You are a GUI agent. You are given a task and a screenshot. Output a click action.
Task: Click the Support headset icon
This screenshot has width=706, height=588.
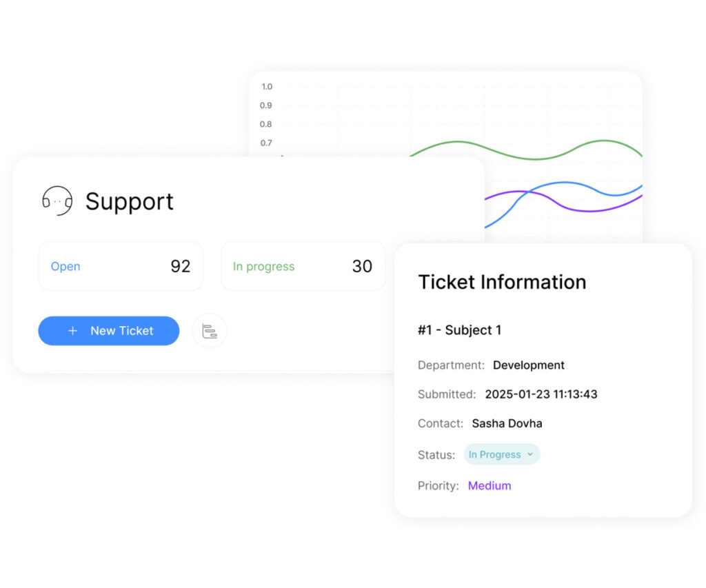[x=57, y=201]
